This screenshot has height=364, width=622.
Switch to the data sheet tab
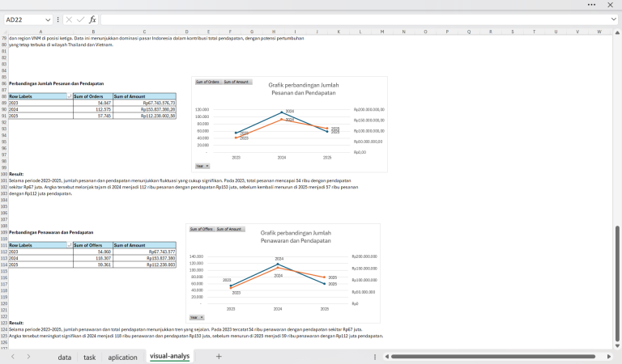64,357
